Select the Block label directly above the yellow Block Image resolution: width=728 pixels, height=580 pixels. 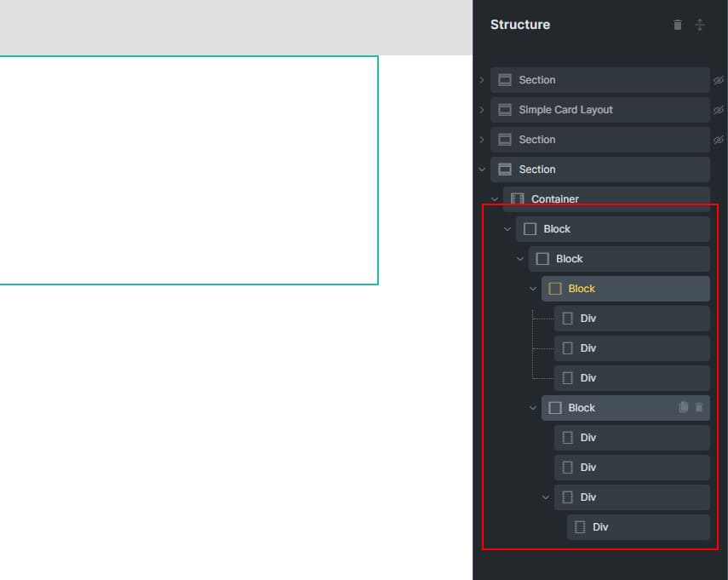(570, 259)
